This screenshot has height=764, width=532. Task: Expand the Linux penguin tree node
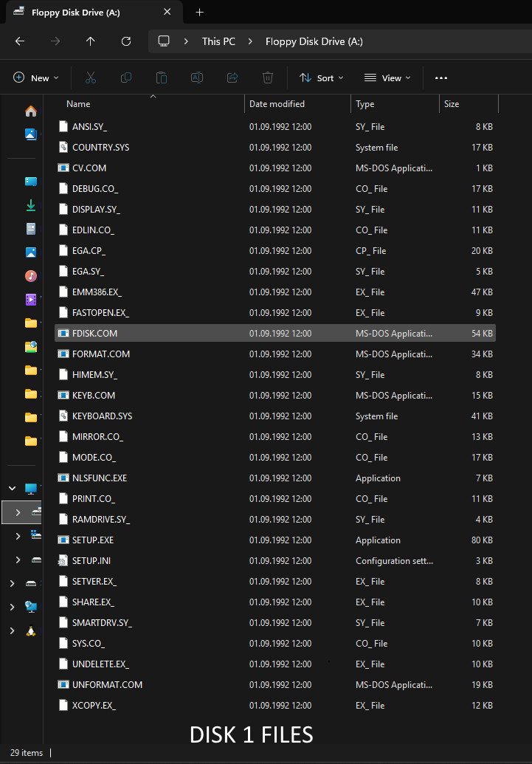[x=13, y=631]
